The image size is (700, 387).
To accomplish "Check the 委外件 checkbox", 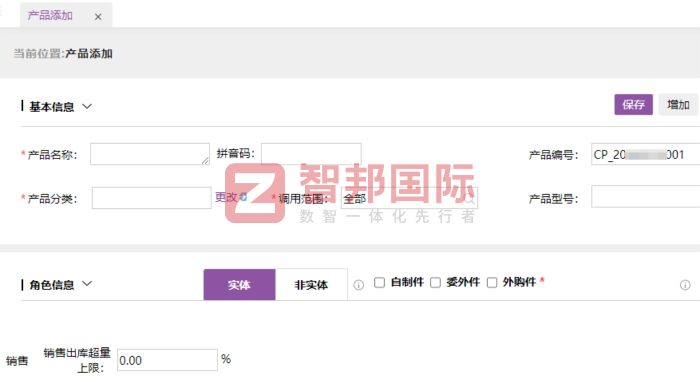I will point(435,283).
